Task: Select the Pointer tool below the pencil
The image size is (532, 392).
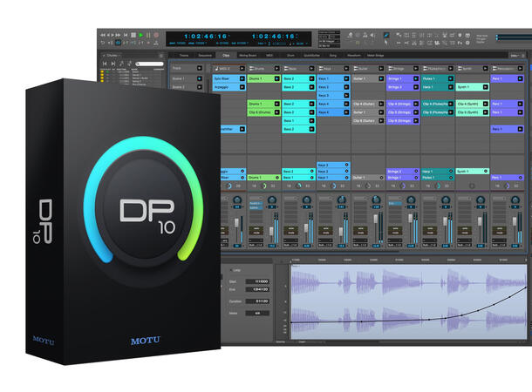Action: (386, 43)
